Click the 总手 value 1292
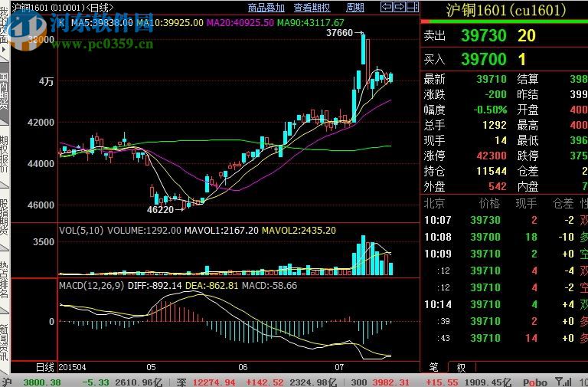 [495, 125]
